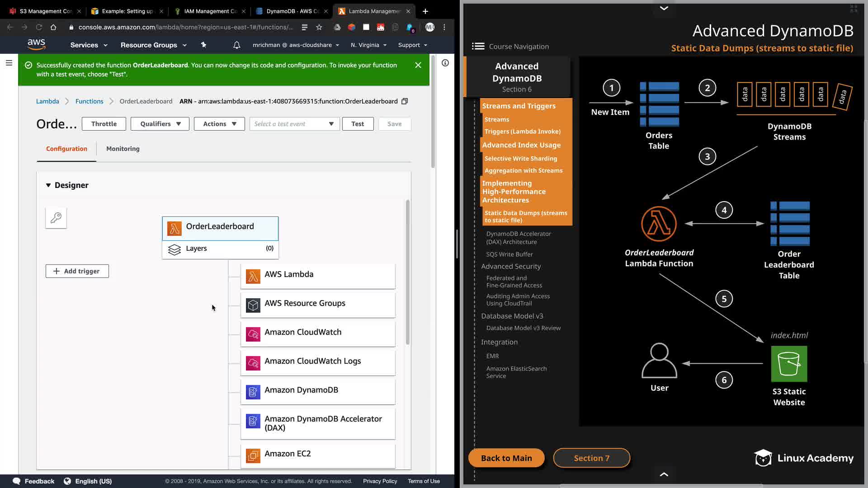This screenshot has width=868, height=488.
Task: Expand the Actions dropdown
Action: pyautogui.click(x=219, y=124)
